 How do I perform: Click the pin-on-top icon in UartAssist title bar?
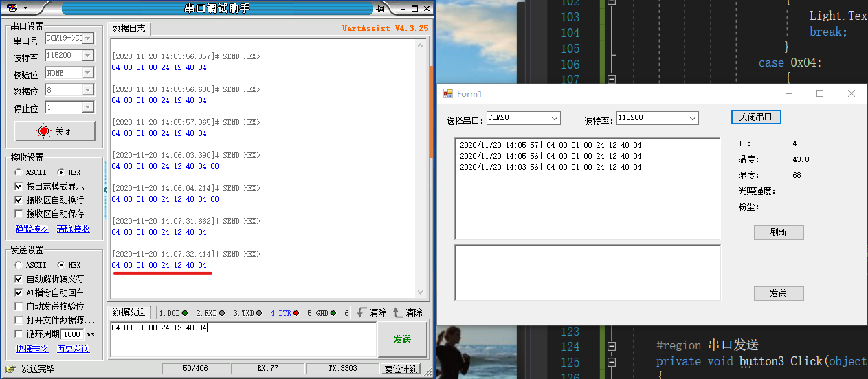(380, 8)
